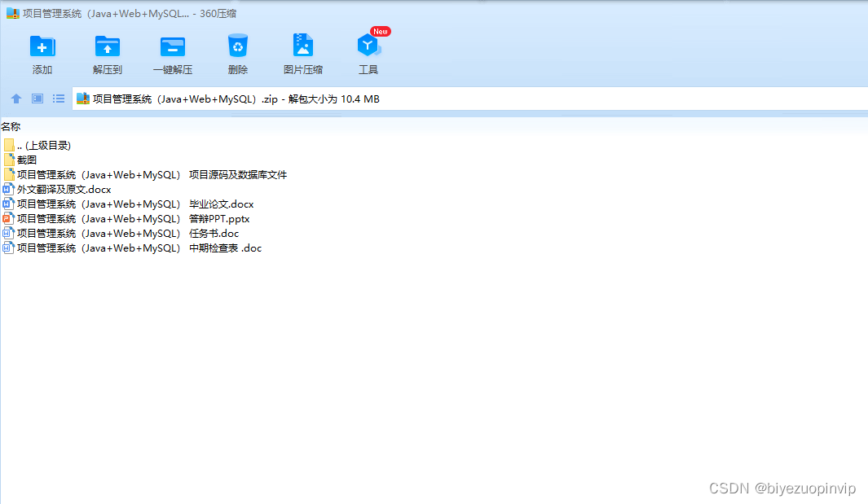The image size is (868, 504).
Task: Click the zip archive icon in the address bar
Action: [x=82, y=98]
